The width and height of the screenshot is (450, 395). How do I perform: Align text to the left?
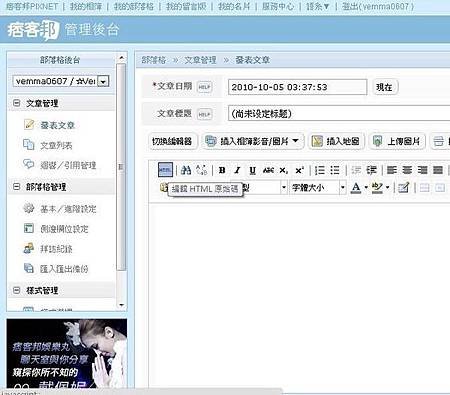(x=392, y=170)
